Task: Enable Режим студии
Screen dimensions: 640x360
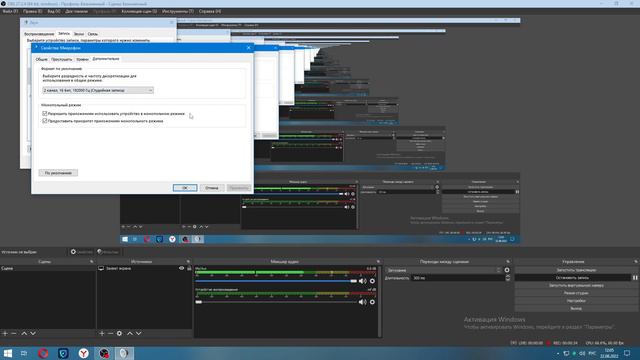Action: point(576,293)
